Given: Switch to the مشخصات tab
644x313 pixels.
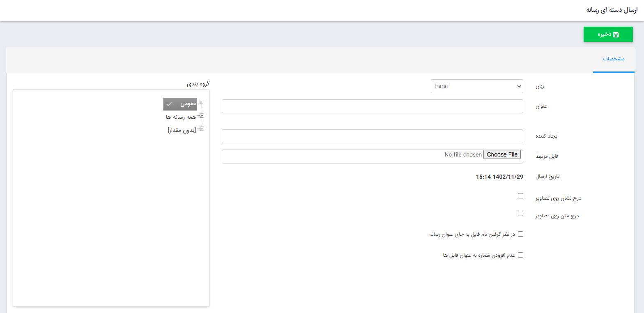Looking at the screenshot, I should tap(613, 59).
